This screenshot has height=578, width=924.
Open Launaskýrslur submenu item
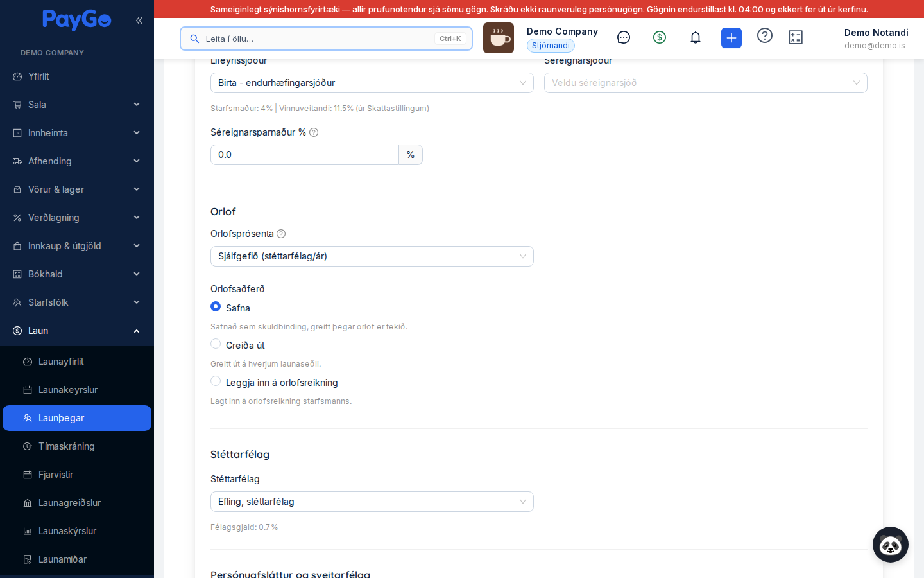[77, 531]
